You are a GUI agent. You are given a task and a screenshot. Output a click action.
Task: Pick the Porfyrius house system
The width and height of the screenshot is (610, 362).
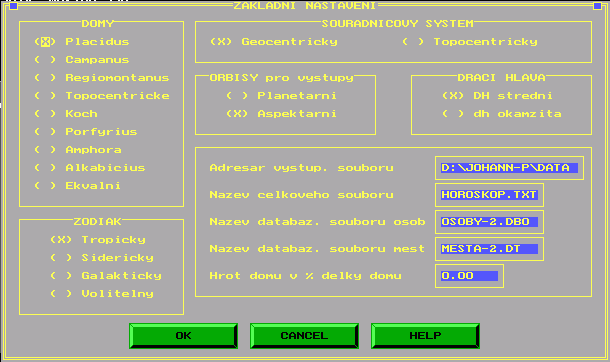86,131
